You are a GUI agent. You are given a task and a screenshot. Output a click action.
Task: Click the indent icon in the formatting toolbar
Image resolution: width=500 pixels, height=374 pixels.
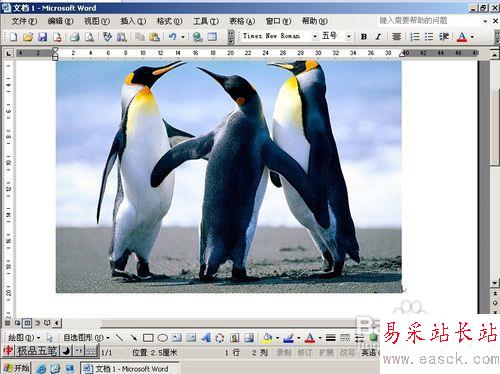pos(444,37)
